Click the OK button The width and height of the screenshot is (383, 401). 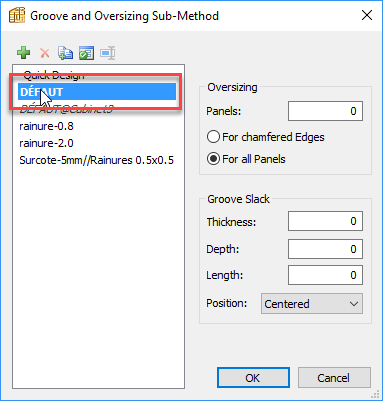pos(253,378)
